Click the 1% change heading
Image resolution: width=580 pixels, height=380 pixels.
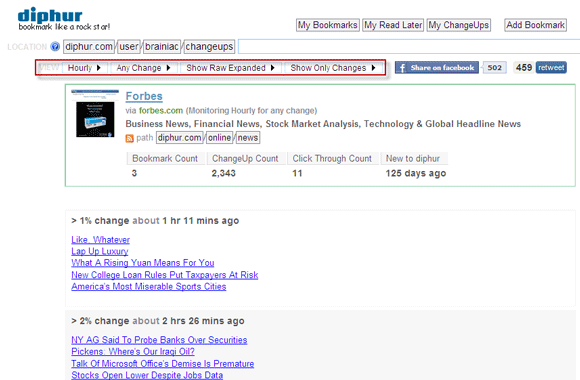[x=155, y=221]
